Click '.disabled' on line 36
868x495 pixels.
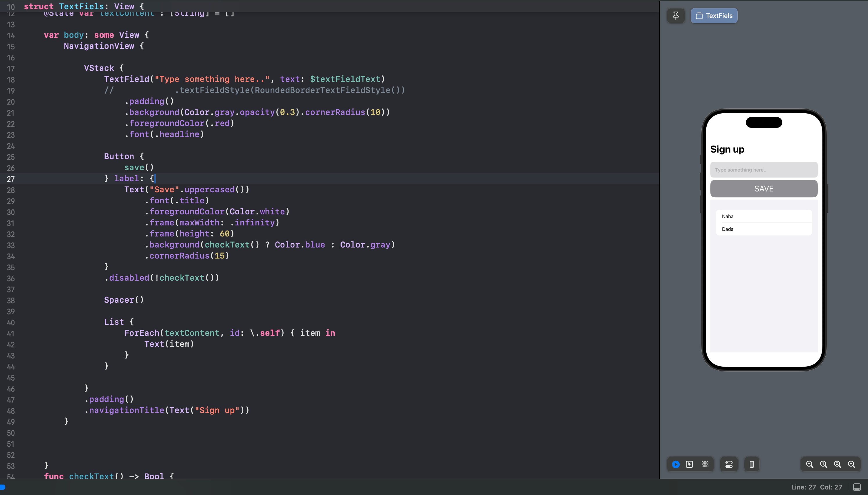point(127,278)
